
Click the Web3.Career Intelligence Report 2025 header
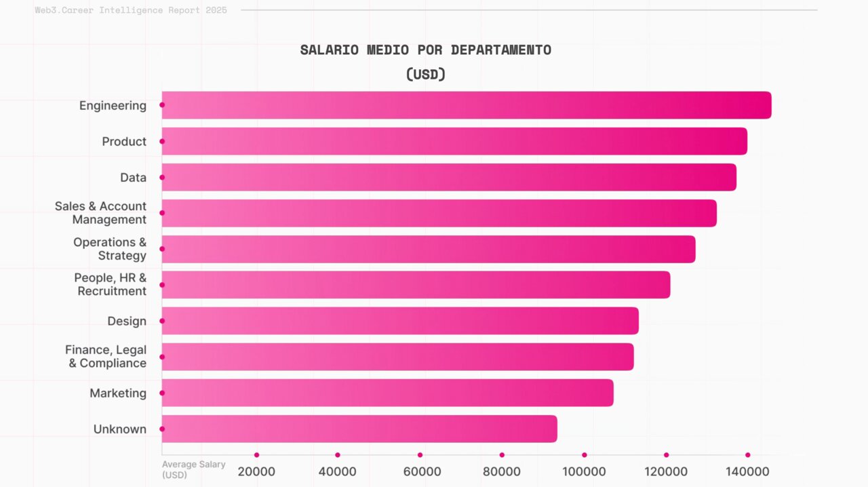point(131,10)
